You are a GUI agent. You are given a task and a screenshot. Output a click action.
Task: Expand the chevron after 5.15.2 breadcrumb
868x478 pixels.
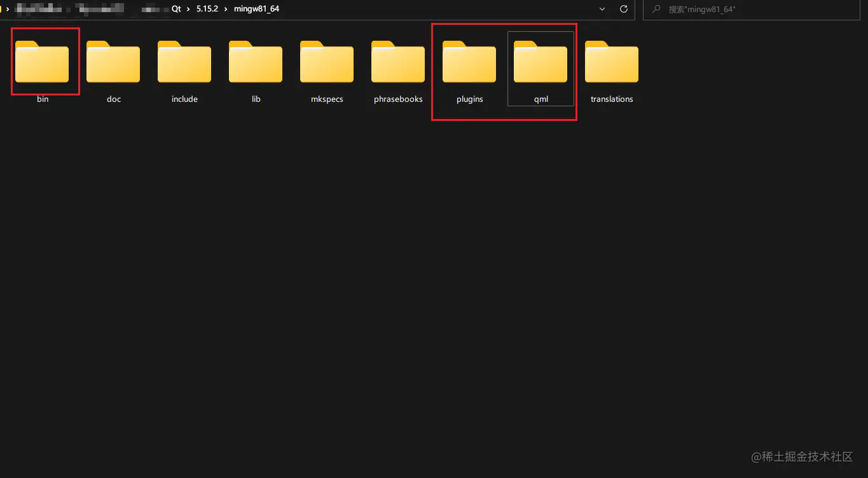(226, 9)
